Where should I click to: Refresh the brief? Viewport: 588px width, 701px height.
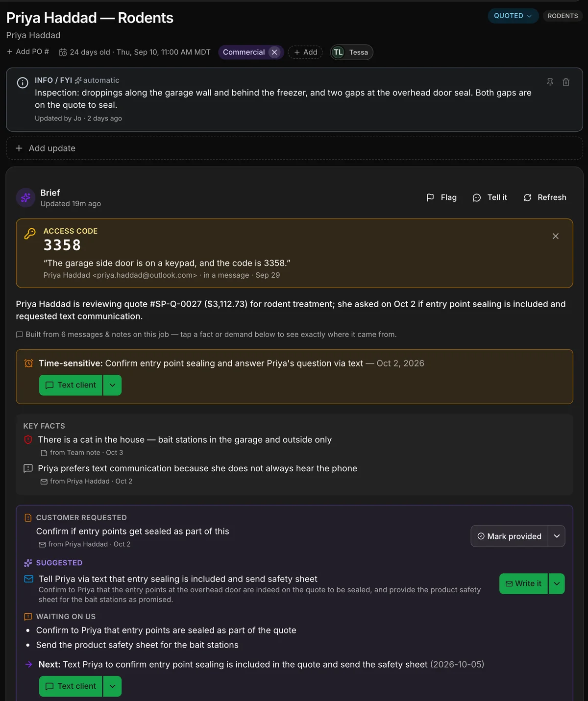[545, 197]
